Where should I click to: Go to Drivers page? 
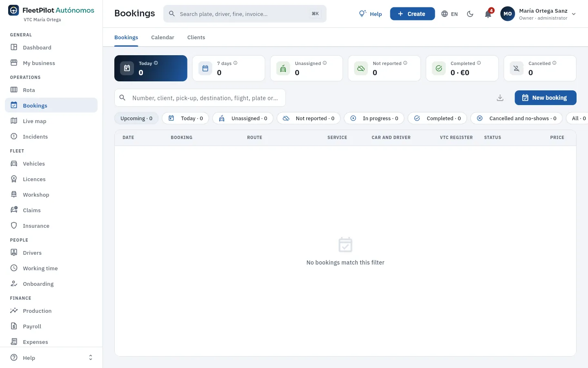[x=51, y=253]
